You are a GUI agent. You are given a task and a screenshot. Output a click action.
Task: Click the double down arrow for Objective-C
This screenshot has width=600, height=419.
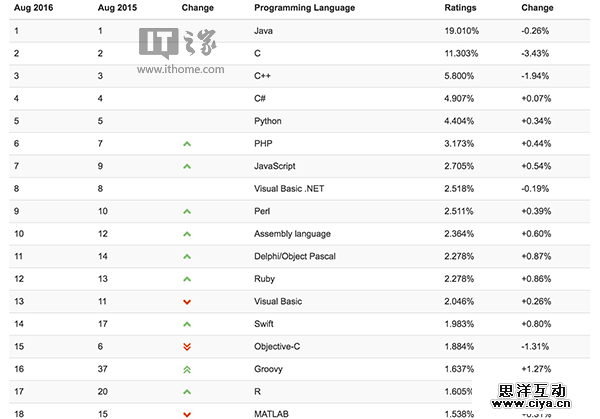[x=187, y=347]
